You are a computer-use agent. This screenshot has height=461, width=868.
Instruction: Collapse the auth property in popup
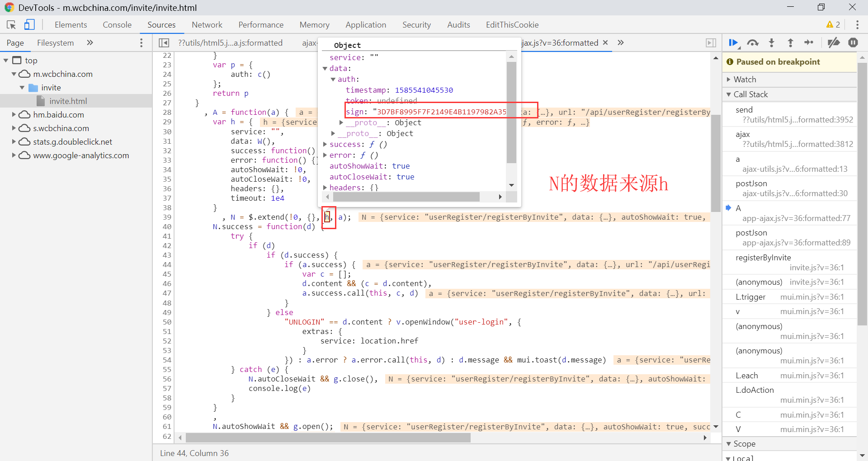click(333, 80)
